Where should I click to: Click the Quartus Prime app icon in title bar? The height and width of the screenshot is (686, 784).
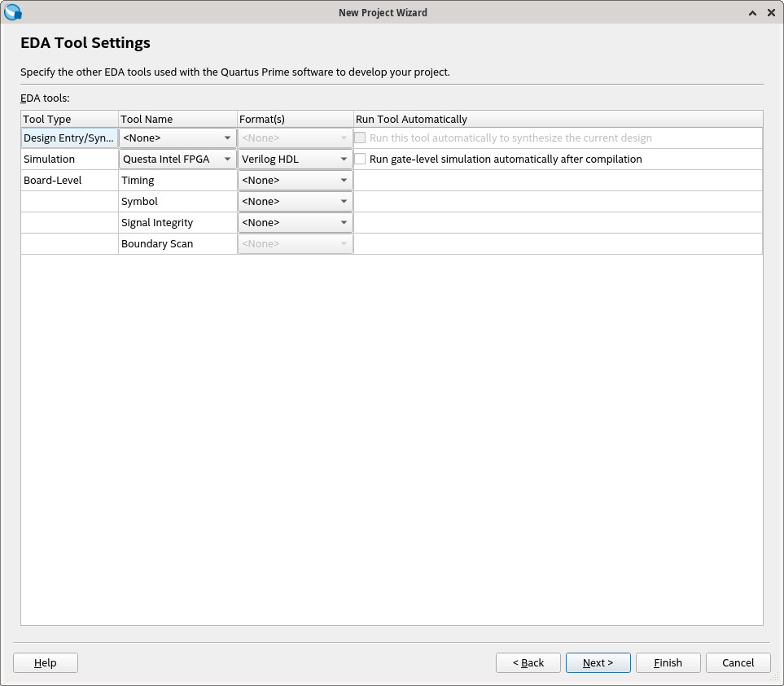point(12,12)
